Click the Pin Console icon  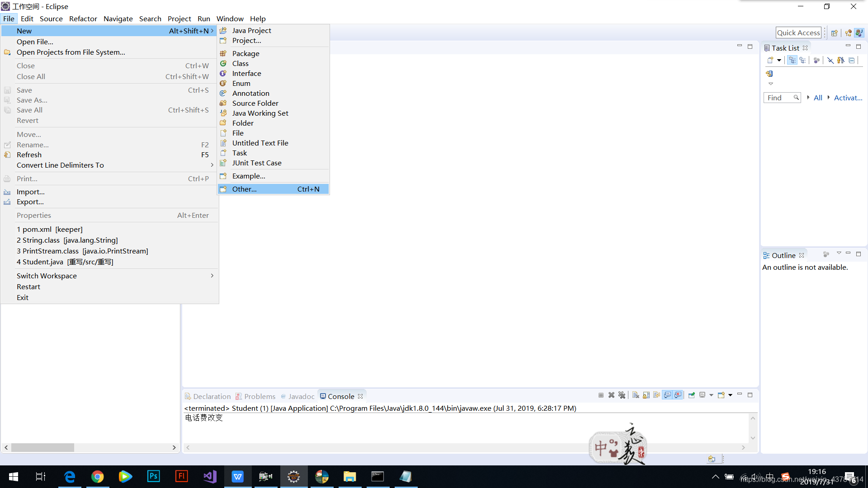[x=691, y=395]
